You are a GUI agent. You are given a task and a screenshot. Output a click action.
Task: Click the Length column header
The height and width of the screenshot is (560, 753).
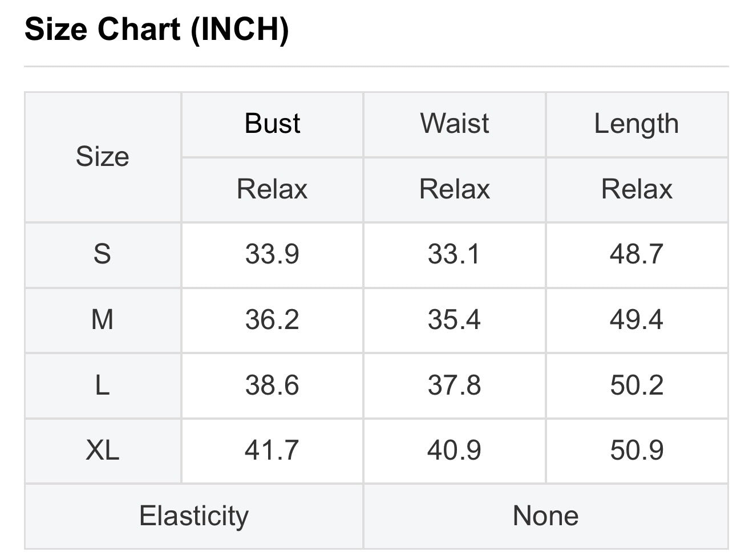coord(637,124)
